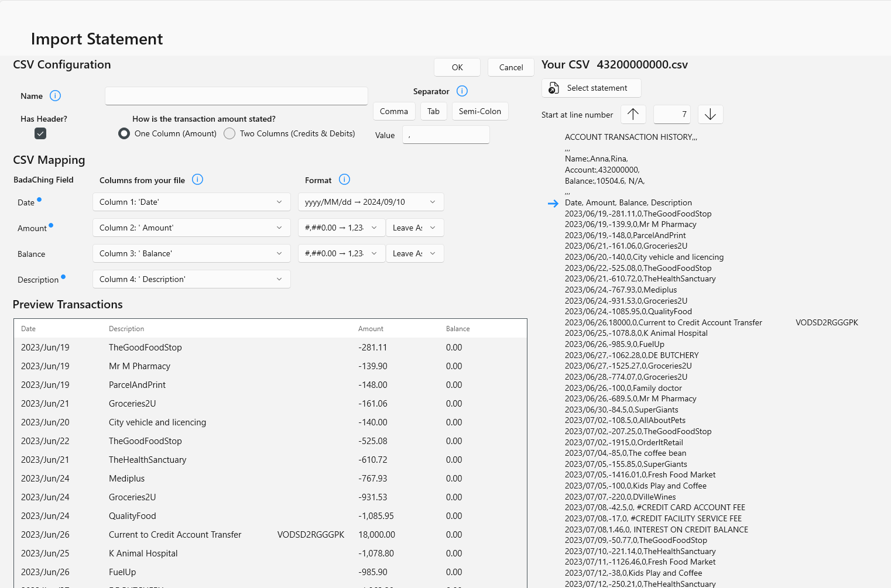The image size is (891, 588).
Task: Click the document icon on Select statement
Action: point(553,88)
